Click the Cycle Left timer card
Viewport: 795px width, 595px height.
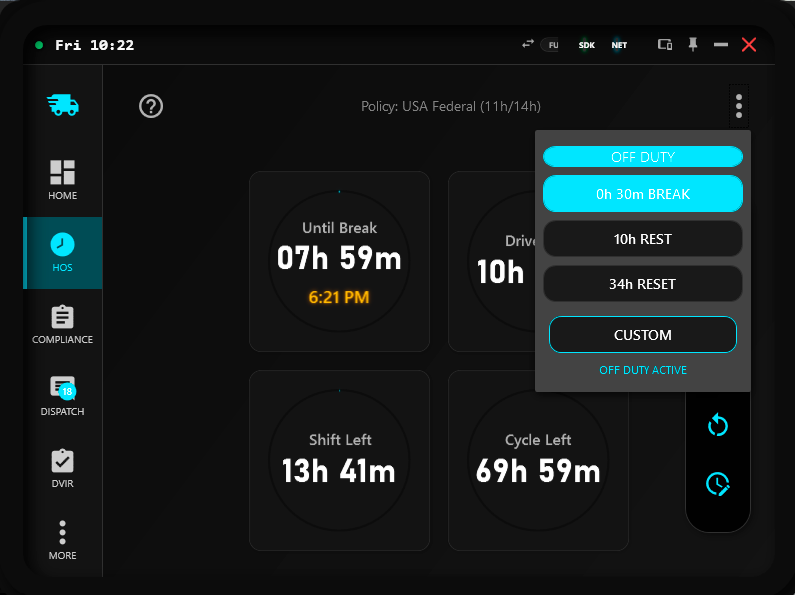[538, 460]
